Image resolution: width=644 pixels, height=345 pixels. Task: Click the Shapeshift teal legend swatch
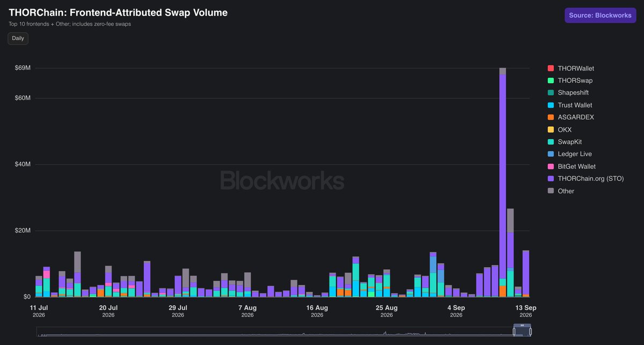point(550,93)
